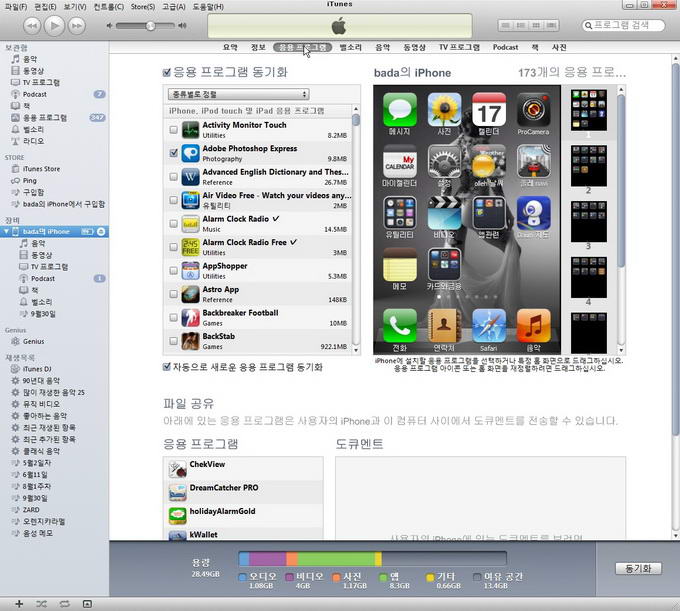680x611 pixels.
Task: Select the 응용 프로그램 library item
Action: 45,118
